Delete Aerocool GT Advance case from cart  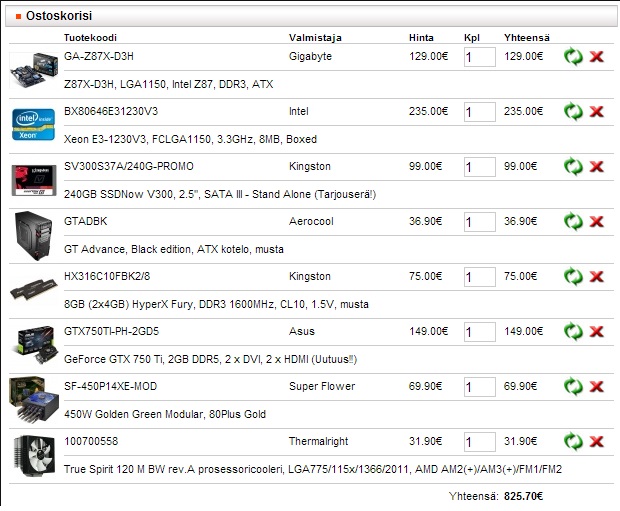[596, 221]
